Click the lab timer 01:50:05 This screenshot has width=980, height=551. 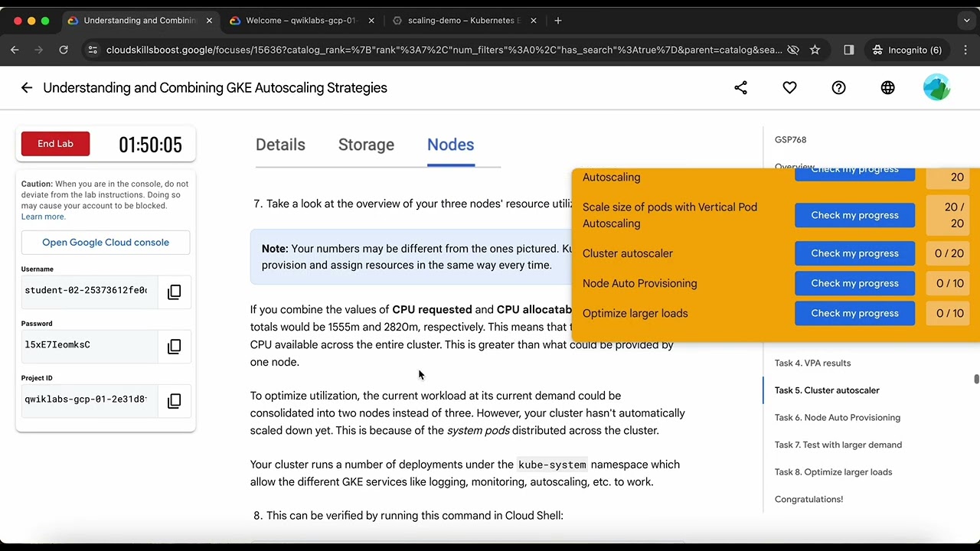150,145
